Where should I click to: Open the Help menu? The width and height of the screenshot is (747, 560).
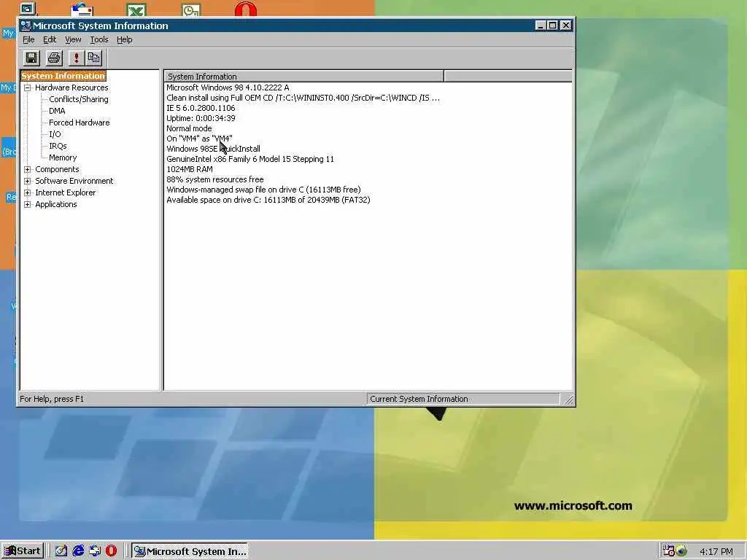(124, 39)
